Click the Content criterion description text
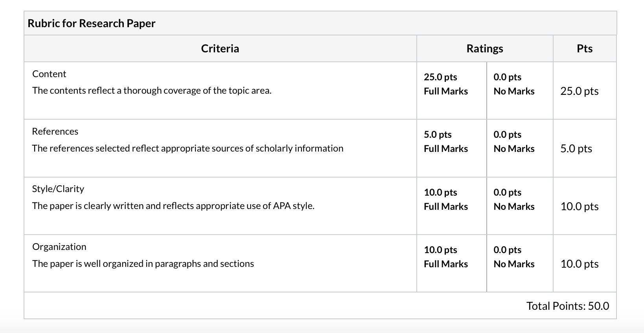The height and width of the screenshot is (333, 644). click(152, 91)
